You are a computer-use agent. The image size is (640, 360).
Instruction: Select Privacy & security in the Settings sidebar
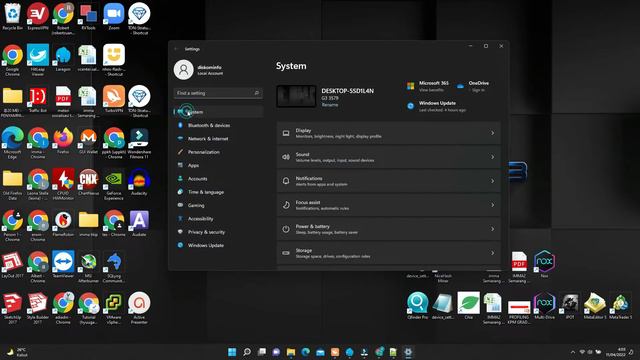(219, 232)
